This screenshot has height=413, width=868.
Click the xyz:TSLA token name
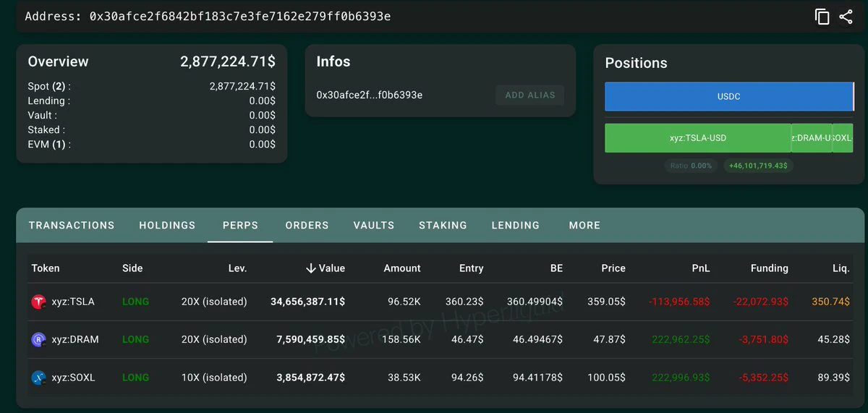[73, 302]
